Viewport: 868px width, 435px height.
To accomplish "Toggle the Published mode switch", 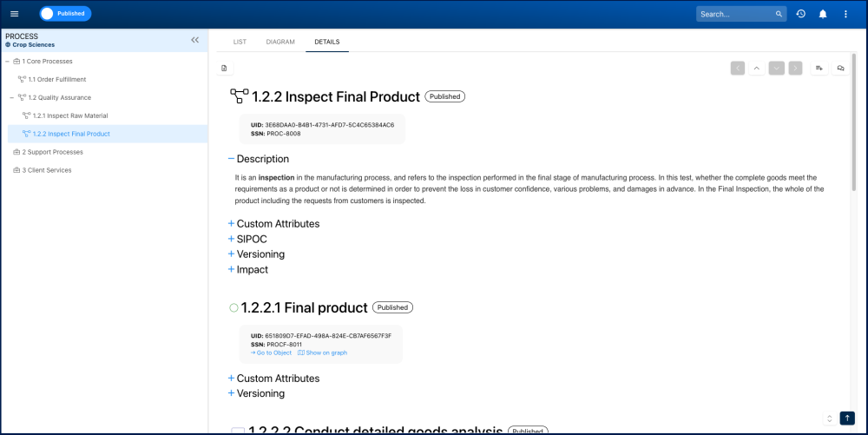I will [65, 14].
